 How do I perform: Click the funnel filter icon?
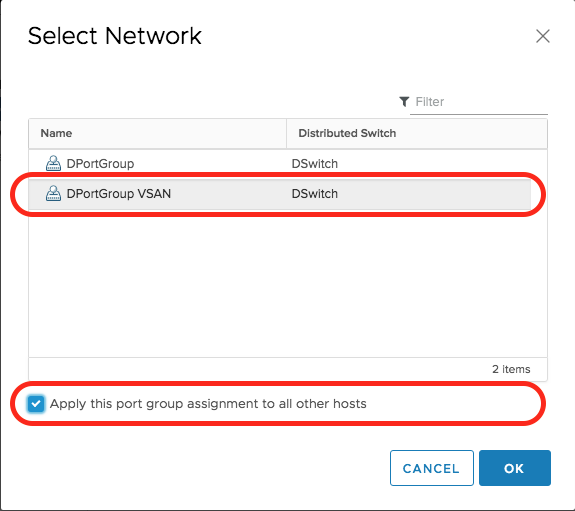(x=404, y=102)
